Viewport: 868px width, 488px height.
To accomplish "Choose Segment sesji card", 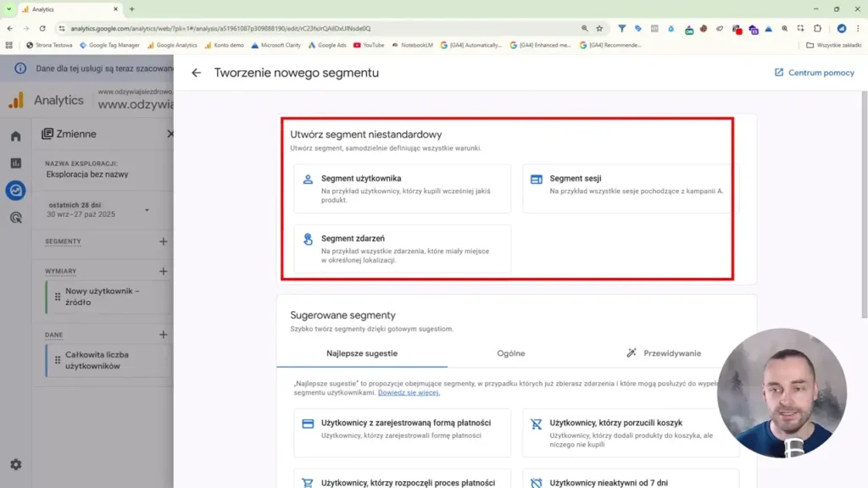I will (631, 189).
